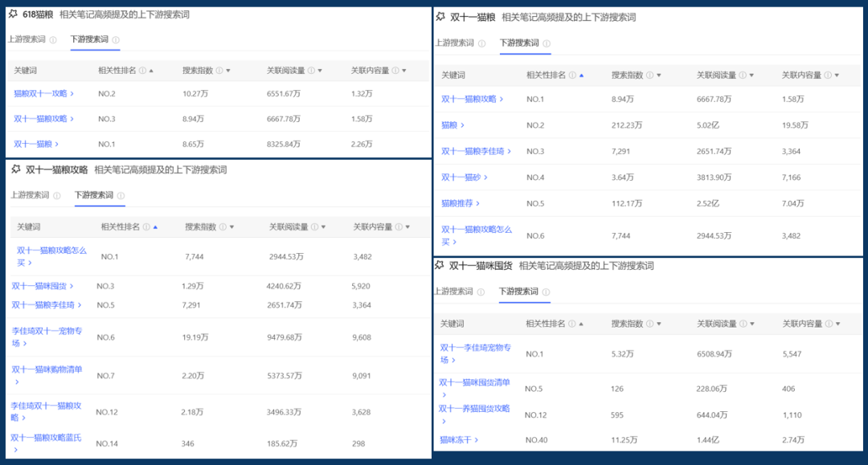Click the 关联阅读量 info icon in the 618猫粮 table header
Viewport: 868px width, 465px height.
pyautogui.click(x=311, y=71)
